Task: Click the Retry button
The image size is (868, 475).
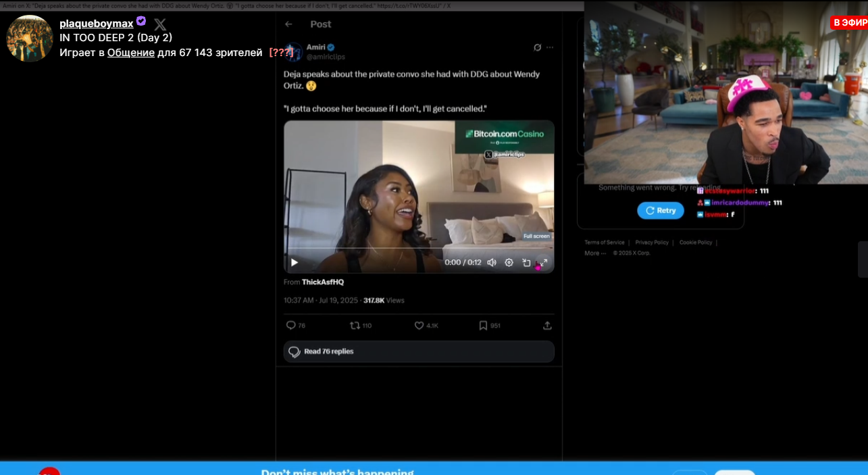Action: (661, 210)
